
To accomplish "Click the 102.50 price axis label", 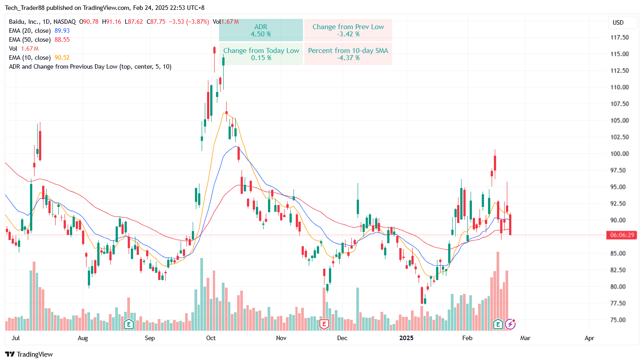I will 620,137.
